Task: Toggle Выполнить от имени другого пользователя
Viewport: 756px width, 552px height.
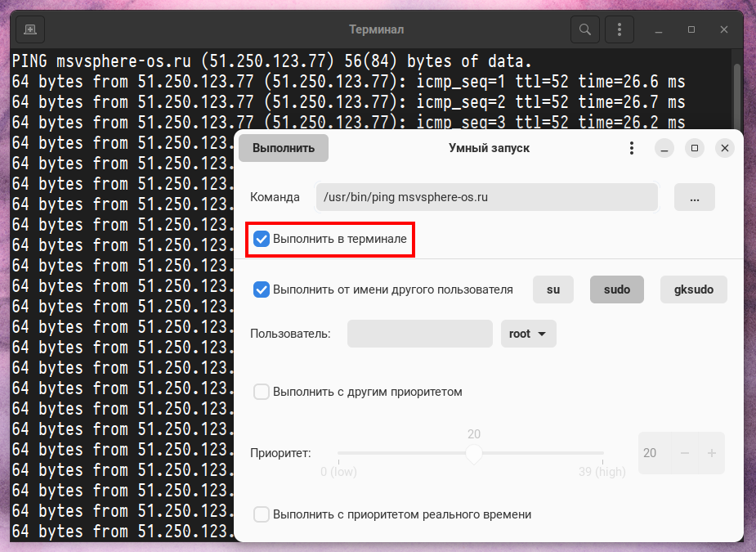Action: [262, 289]
